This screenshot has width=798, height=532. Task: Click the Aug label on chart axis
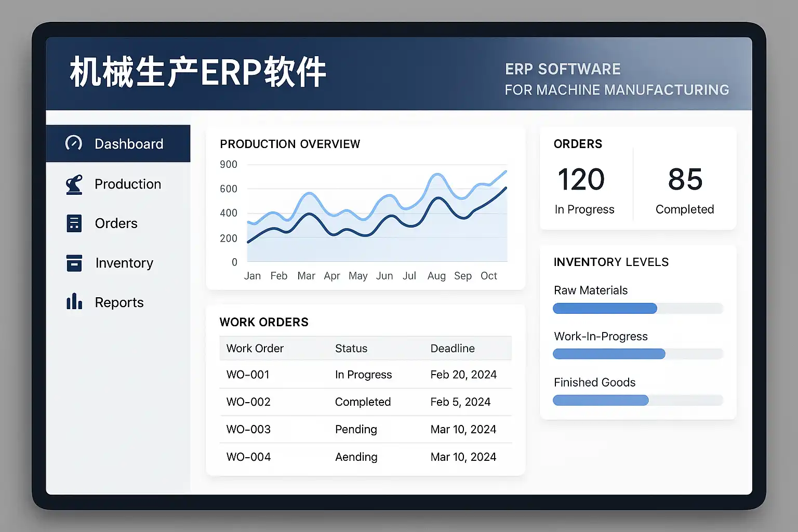click(x=436, y=276)
